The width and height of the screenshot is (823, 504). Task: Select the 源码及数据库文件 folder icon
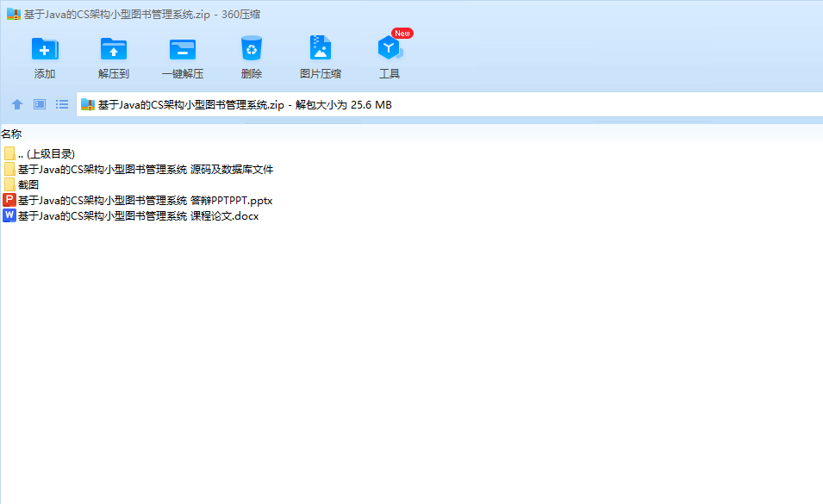9,169
